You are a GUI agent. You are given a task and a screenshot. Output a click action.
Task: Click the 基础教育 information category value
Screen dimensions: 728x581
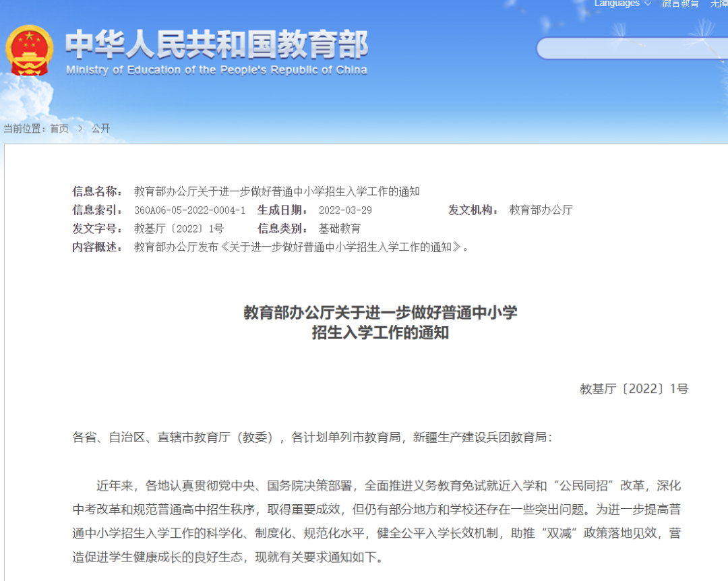coord(339,228)
